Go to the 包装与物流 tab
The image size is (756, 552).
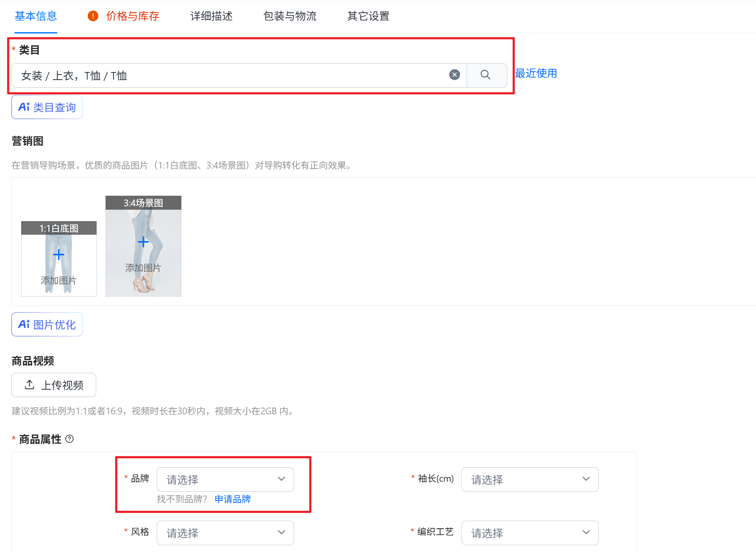290,16
